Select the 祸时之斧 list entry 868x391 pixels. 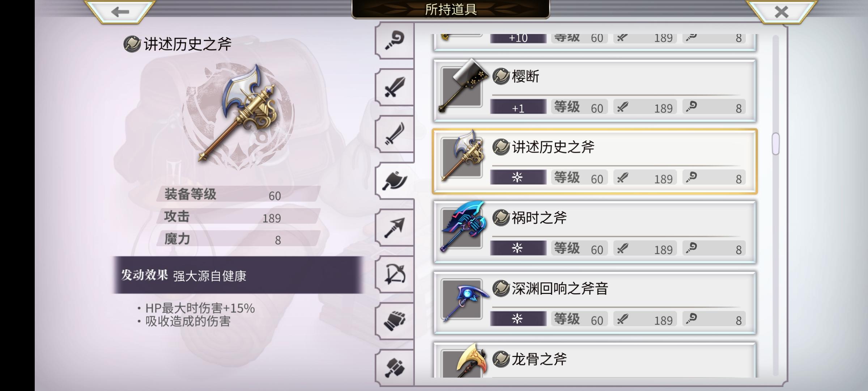(595, 232)
